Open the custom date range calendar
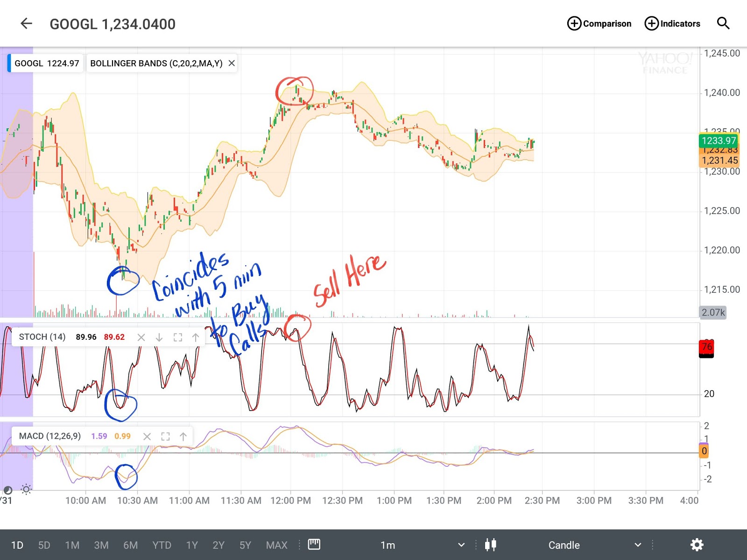This screenshot has height=560, width=747. click(314, 544)
